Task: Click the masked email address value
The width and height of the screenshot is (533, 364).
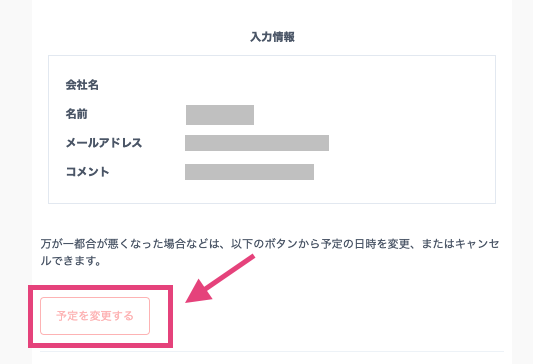Action: coord(257,143)
